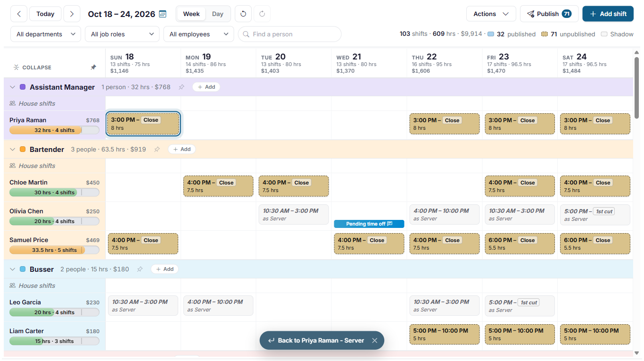Go back to Priya Raman - Server
This screenshot has width=644, height=361.
tap(316, 340)
